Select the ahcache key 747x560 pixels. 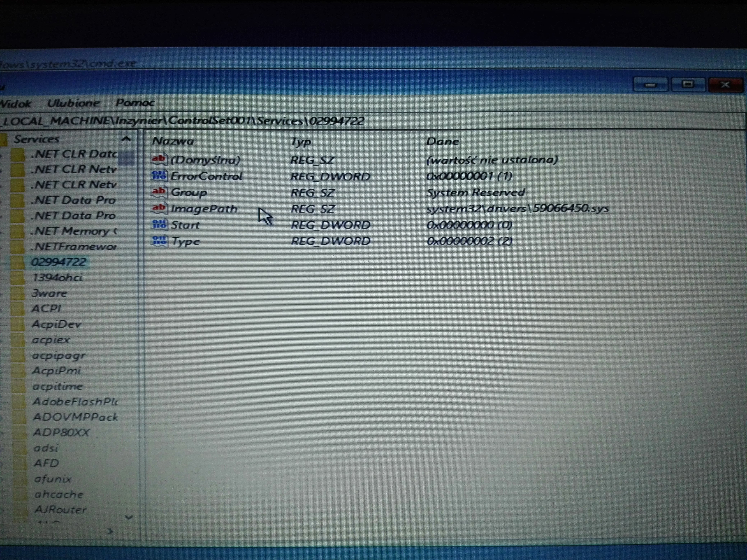pyautogui.click(x=59, y=494)
